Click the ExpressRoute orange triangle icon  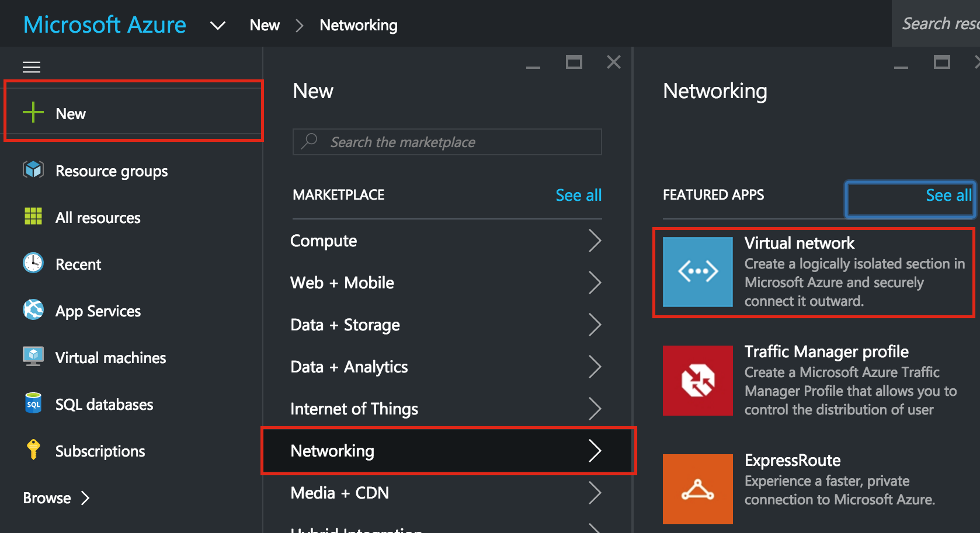[697, 489]
